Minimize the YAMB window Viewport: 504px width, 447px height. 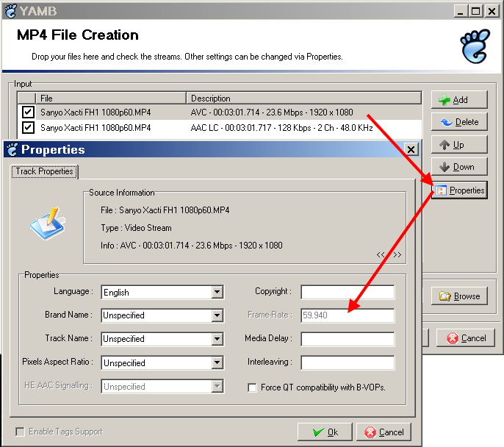[461, 11]
